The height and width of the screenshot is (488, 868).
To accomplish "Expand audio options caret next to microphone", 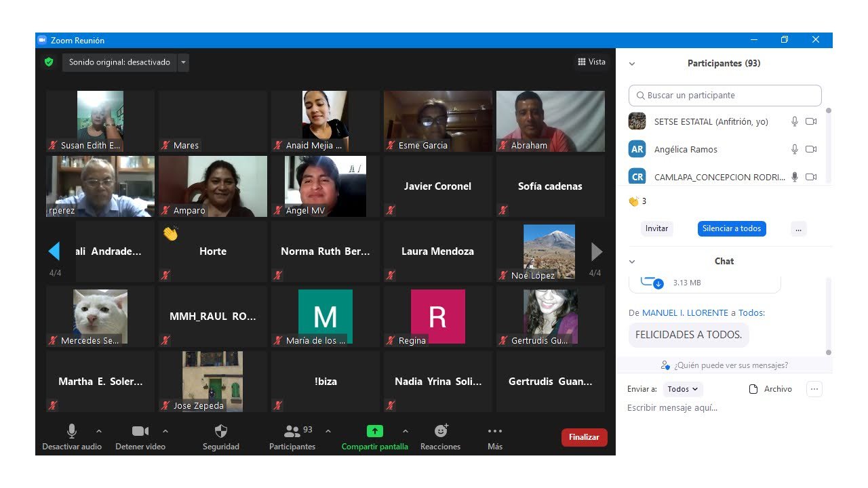I will (x=99, y=431).
